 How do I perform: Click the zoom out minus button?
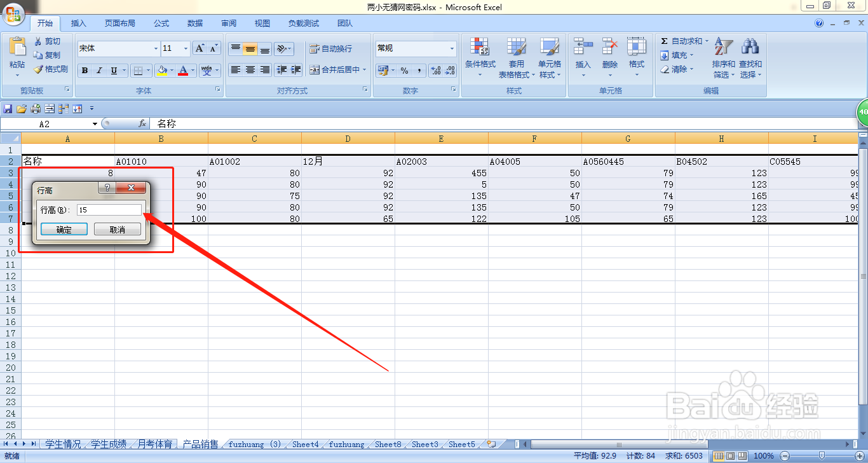(785, 455)
